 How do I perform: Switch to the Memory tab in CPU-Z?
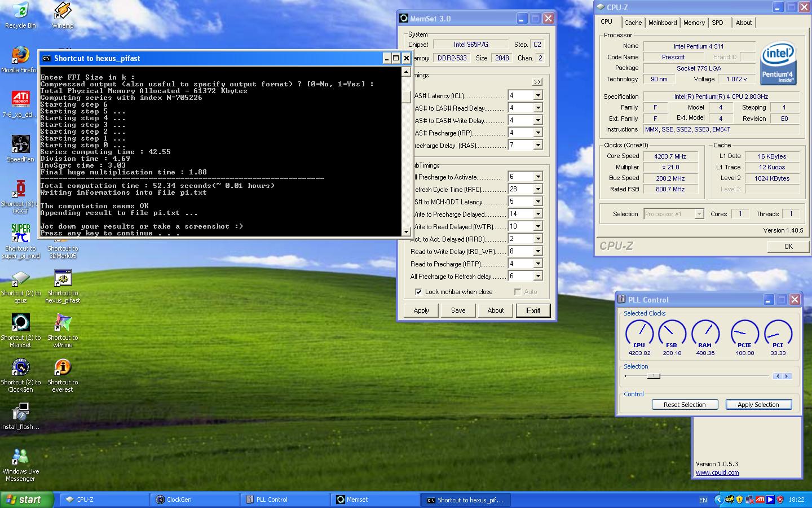[x=694, y=23]
